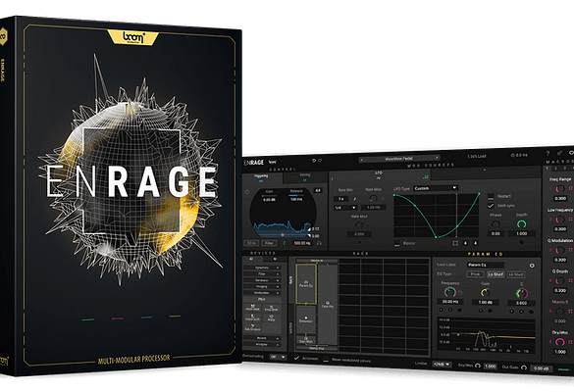Image resolution: width=574 pixels, height=392 pixels.
Task: Toggle the control power icon beside Gain
Action: pos(247,192)
